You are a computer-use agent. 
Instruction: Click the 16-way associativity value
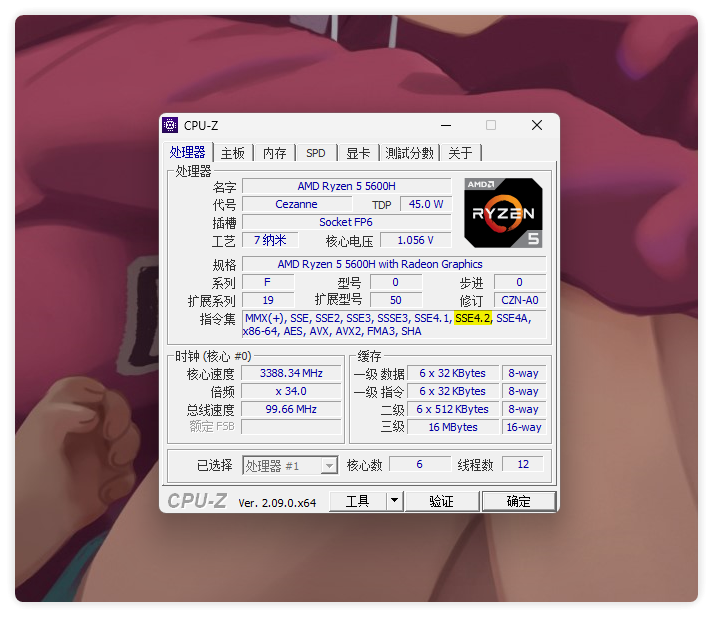coord(524,427)
